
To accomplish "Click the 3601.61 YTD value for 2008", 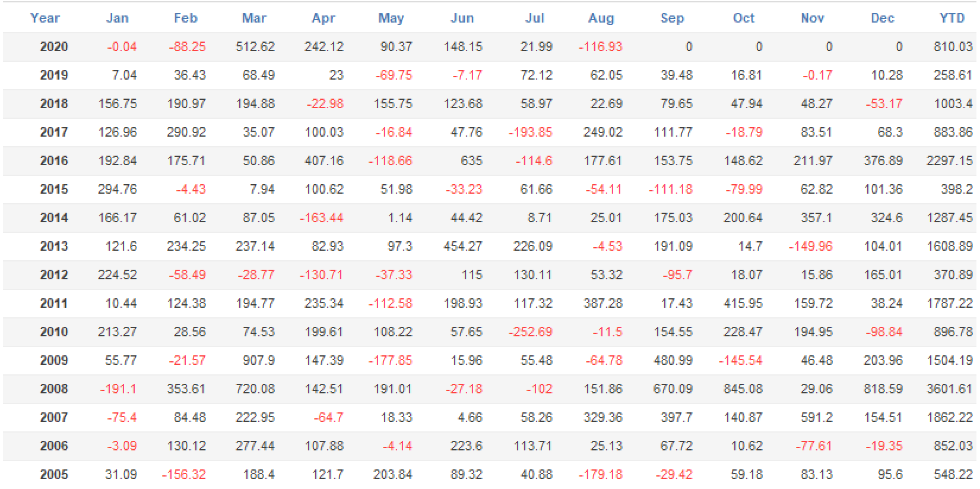I will 949,389.
